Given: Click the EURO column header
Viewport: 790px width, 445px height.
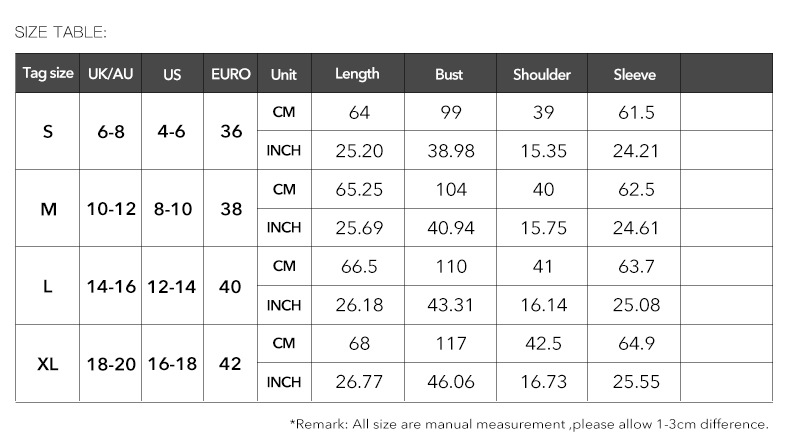Looking at the screenshot, I should tap(231, 74).
